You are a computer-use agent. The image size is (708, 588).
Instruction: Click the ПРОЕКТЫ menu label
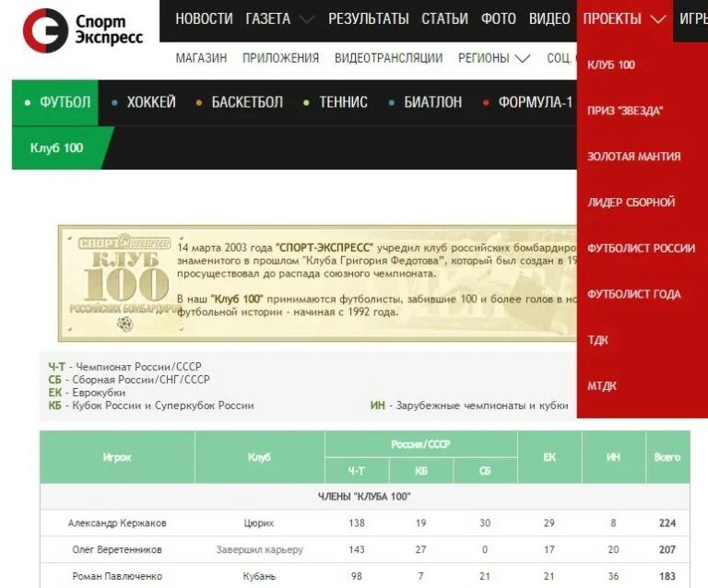[x=612, y=19]
